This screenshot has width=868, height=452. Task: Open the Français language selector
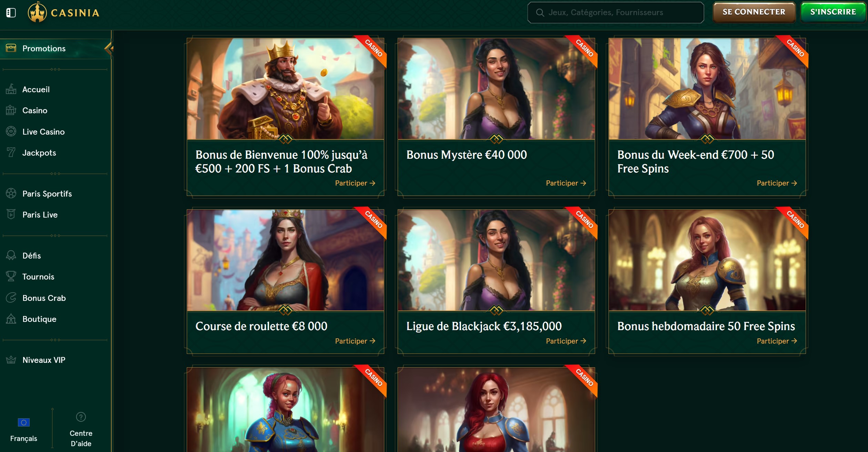click(x=24, y=430)
